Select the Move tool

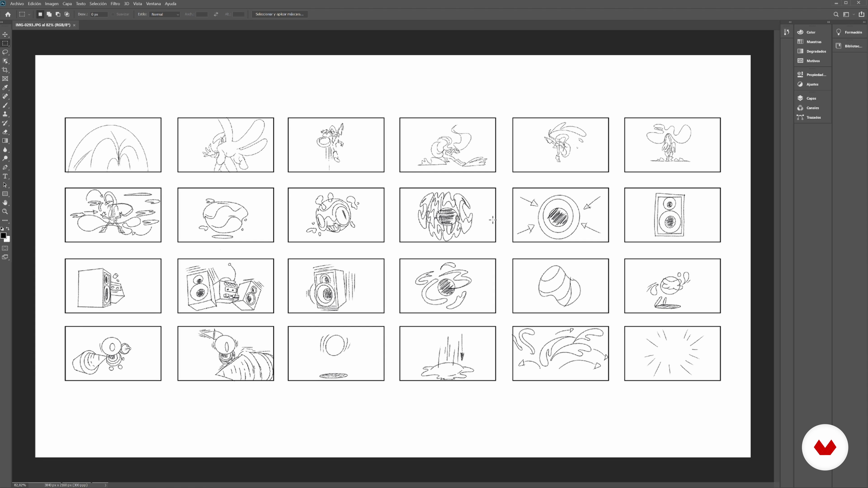(5, 34)
